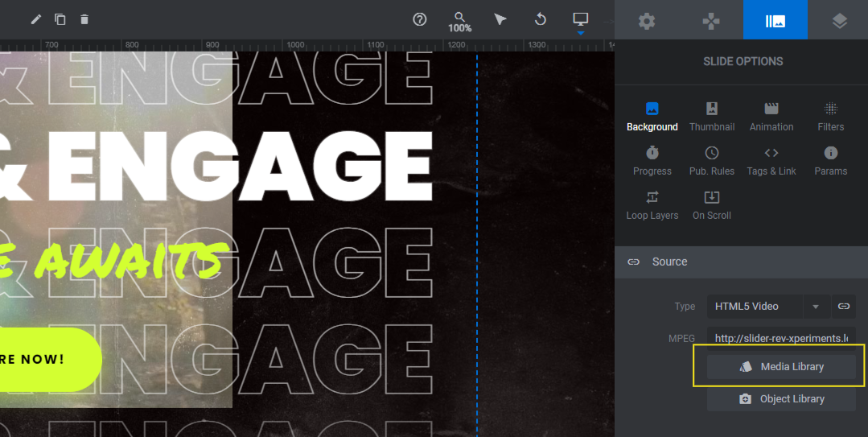The image size is (868, 437).
Task: Click dropdown arrow beside HTML5 Video
Action: [x=816, y=307]
